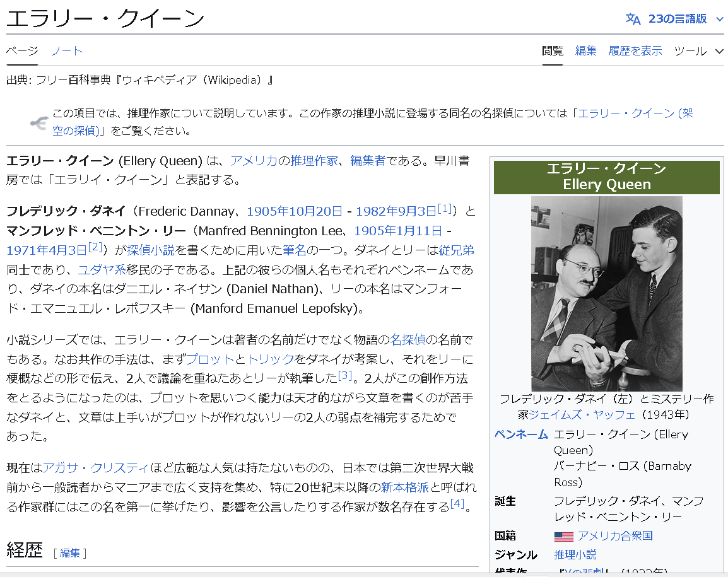Jump to footnote [1]
Image resolution: width=728 pixels, height=577 pixels.
[445, 209]
